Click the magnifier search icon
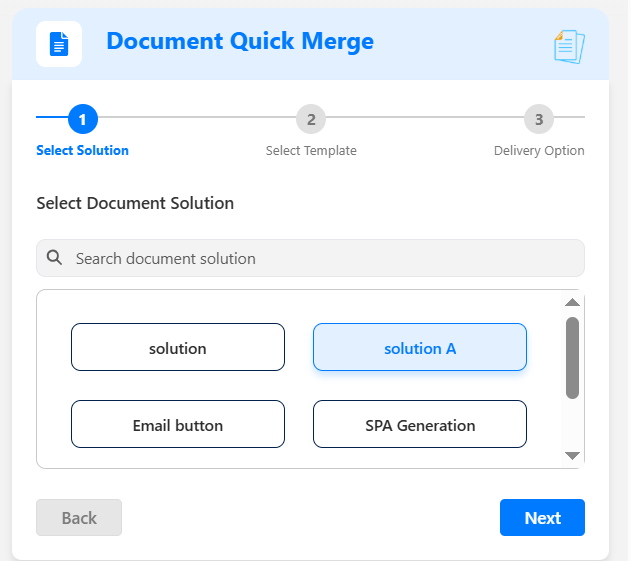This screenshot has height=561, width=631. pyautogui.click(x=54, y=258)
